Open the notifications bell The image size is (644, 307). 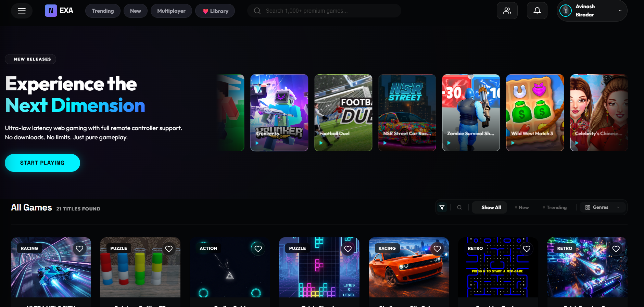click(x=537, y=11)
